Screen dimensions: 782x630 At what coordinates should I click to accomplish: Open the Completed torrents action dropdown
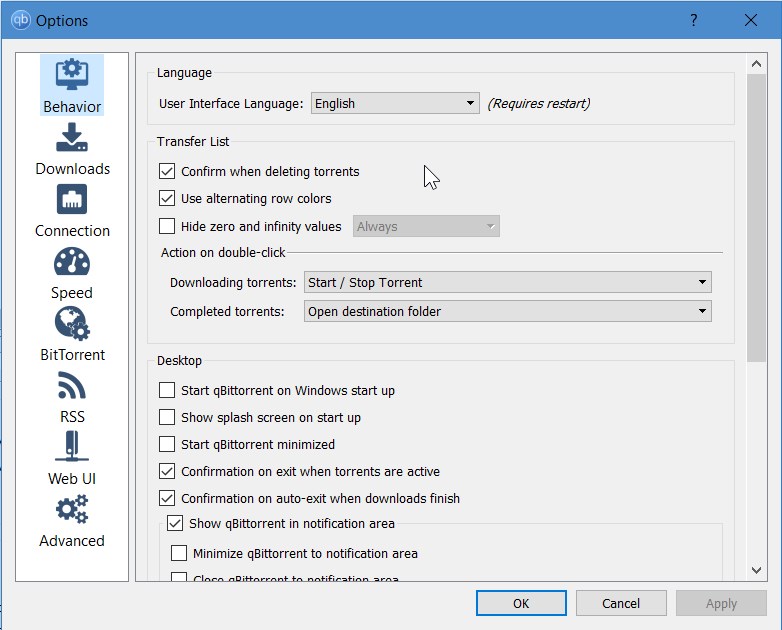508,311
